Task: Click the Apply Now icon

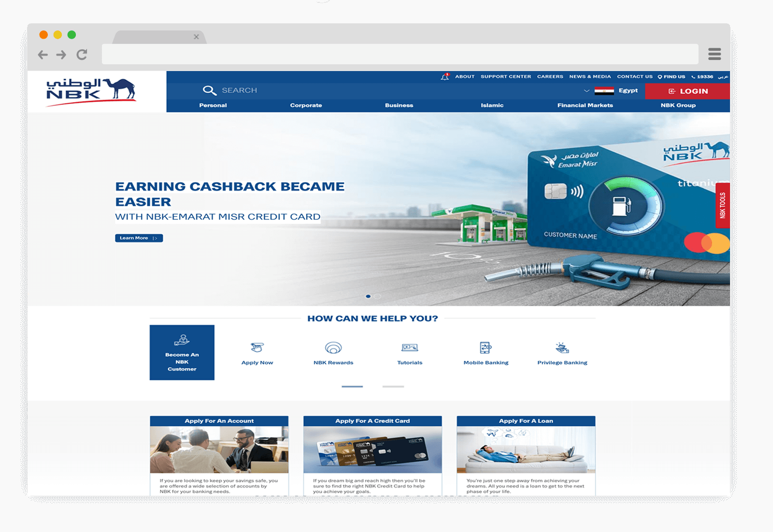Action: pyautogui.click(x=257, y=347)
